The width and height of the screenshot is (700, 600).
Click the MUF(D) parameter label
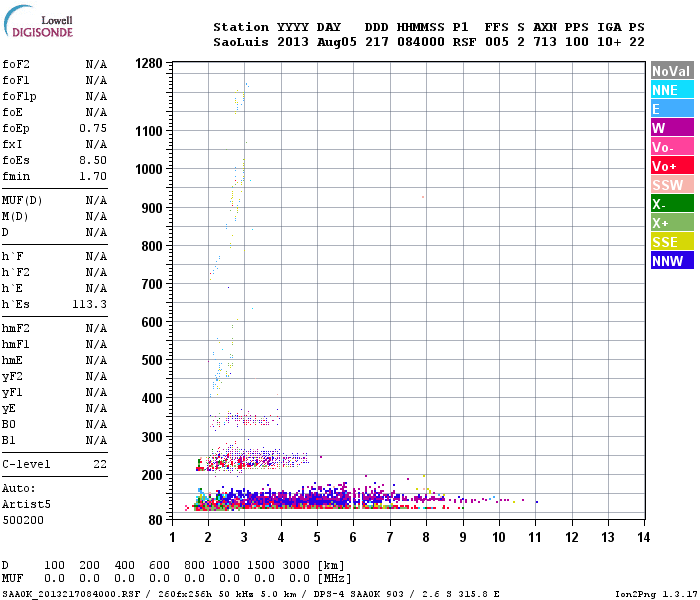point(22,200)
